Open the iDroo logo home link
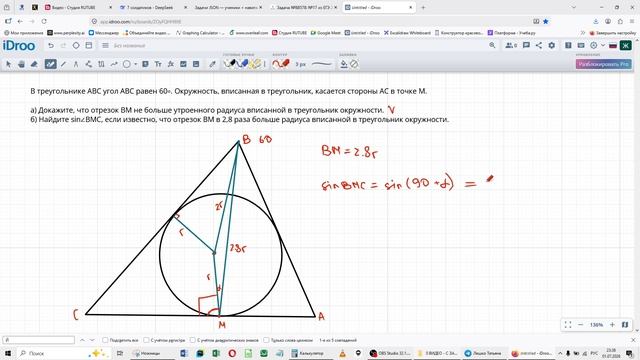Image resolution: width=640 pixels, height=360 pixels. pyautogui.click(x=19, y=46)
